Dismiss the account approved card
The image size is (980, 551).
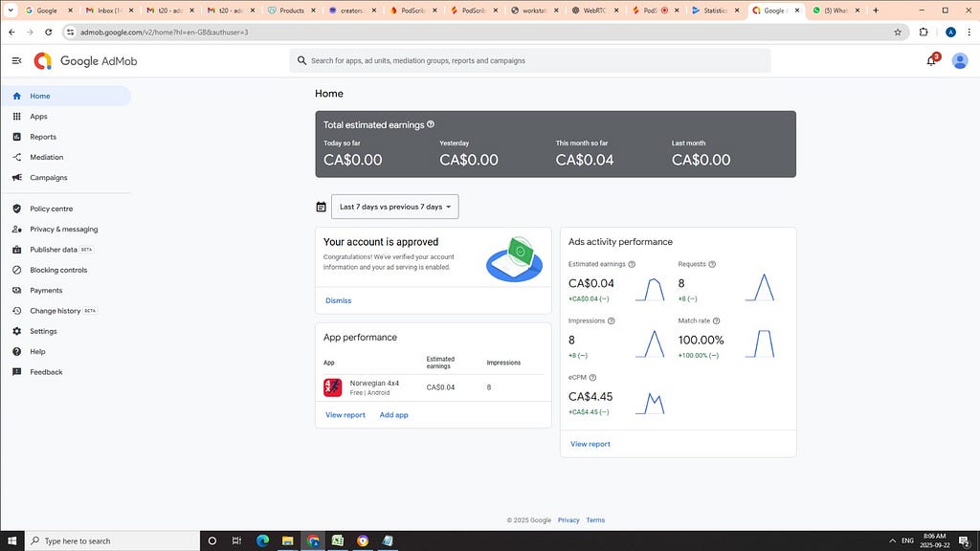tap(338, 300)
